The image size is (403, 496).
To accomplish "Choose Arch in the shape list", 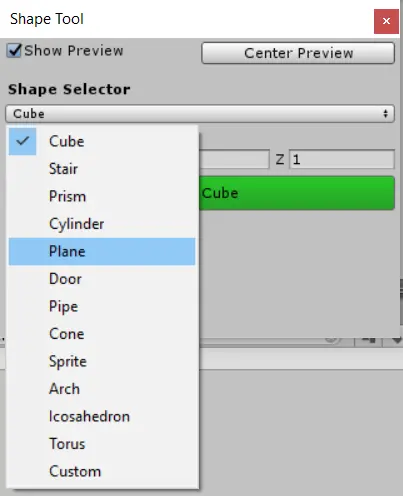I will click(102, 389).
